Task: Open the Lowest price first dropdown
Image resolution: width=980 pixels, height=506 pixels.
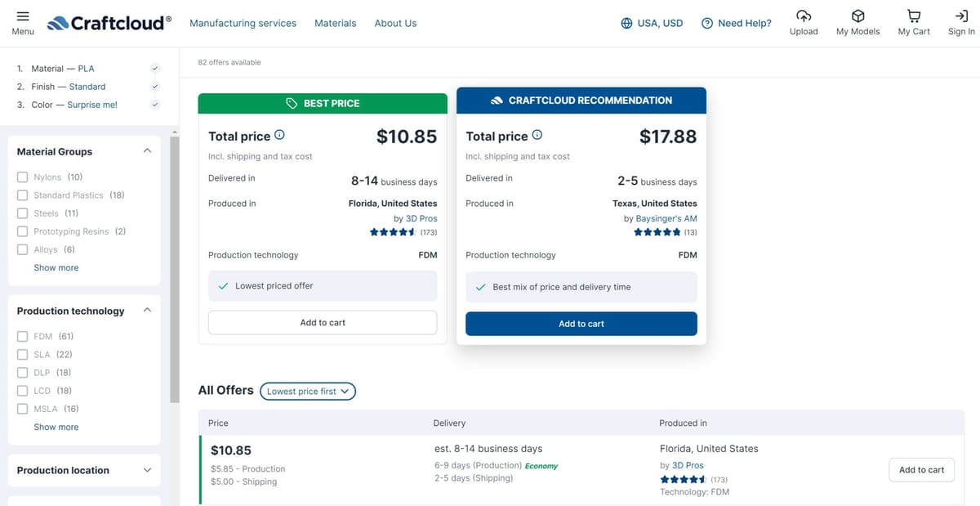Action: [x=308, y=392]
